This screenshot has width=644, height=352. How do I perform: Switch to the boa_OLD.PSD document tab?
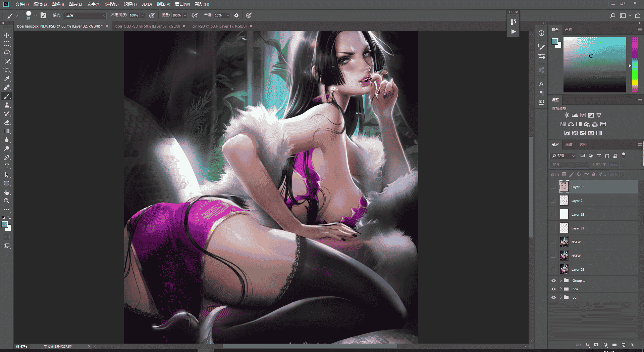tap(147, 26)
